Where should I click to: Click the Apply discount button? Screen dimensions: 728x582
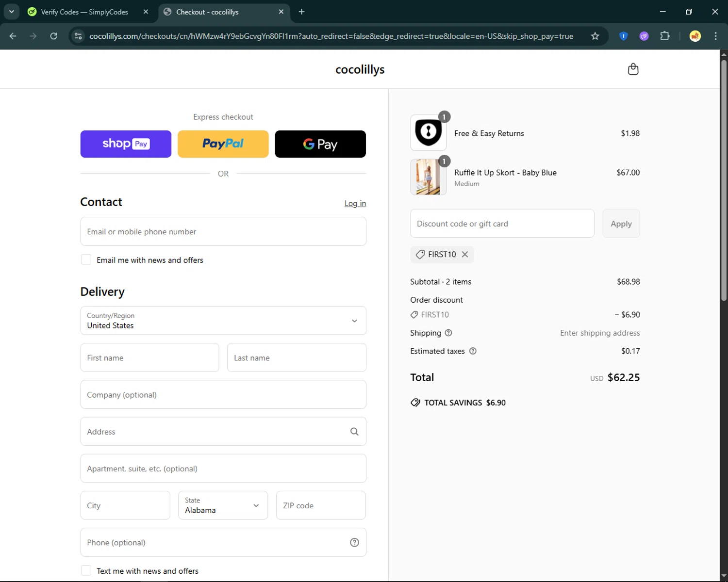(621, 224)
